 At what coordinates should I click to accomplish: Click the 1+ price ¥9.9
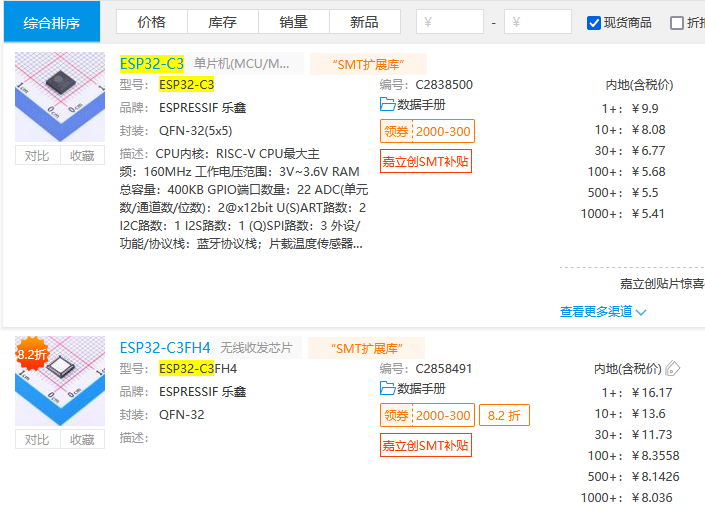pyautogui.click(x=645, y=108)
